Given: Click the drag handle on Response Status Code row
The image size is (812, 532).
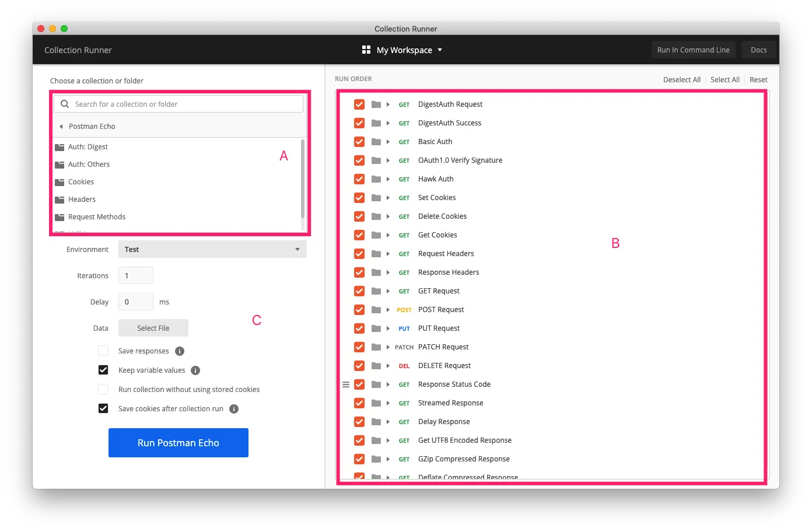Looking at the screenshot, I should click(346, 384).
